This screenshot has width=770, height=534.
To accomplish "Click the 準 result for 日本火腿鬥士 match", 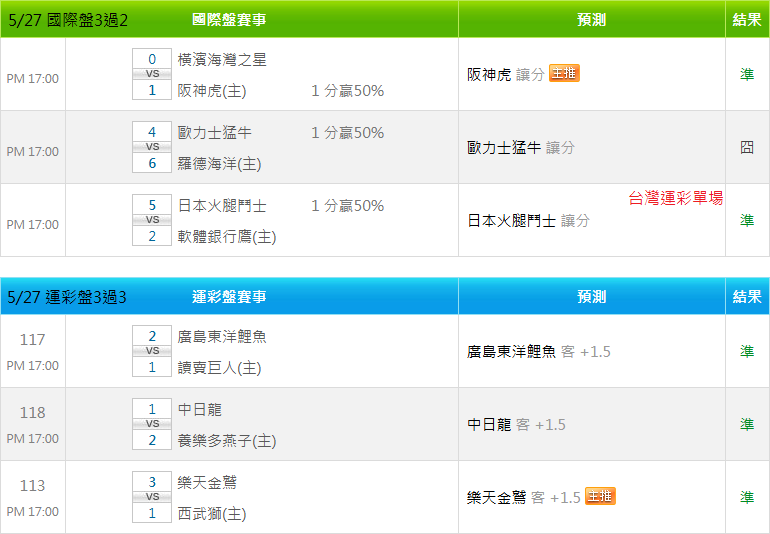I will click(x=747, y=220).
